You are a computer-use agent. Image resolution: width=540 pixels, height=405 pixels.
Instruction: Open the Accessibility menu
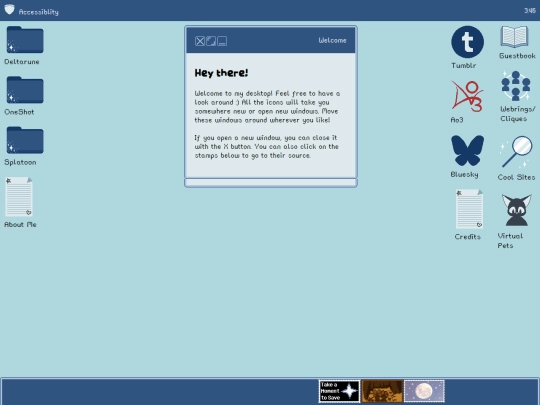[x=39, y=12]
